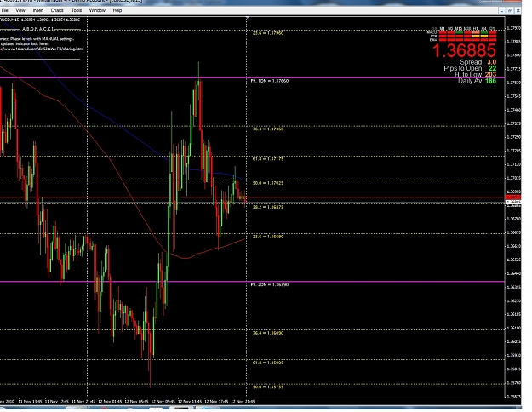532x412 pixels.
Task: Click the M1 timeframe header in dashboard
Action: click(443, 29)
